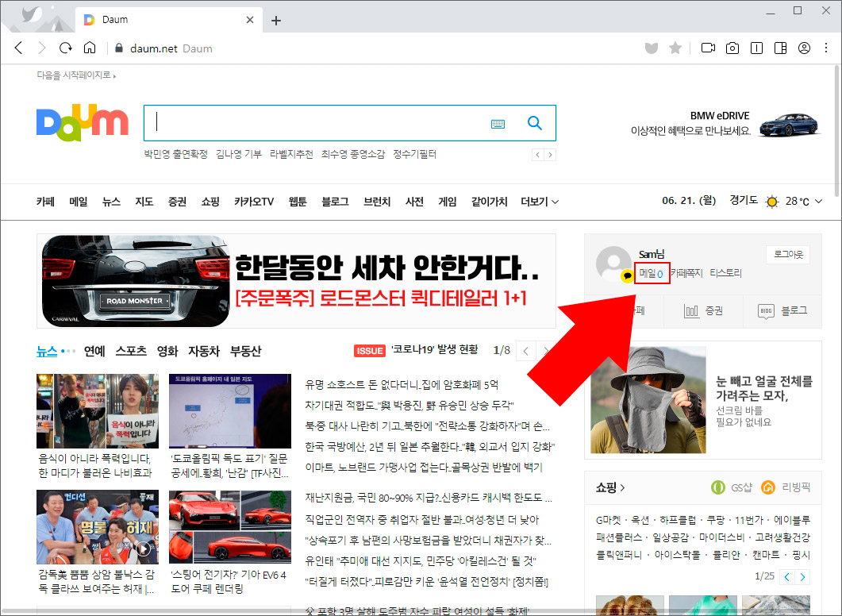Reload the page with refresh icon
The width and height of the screenshot is (842, 616).
[66, 48]
